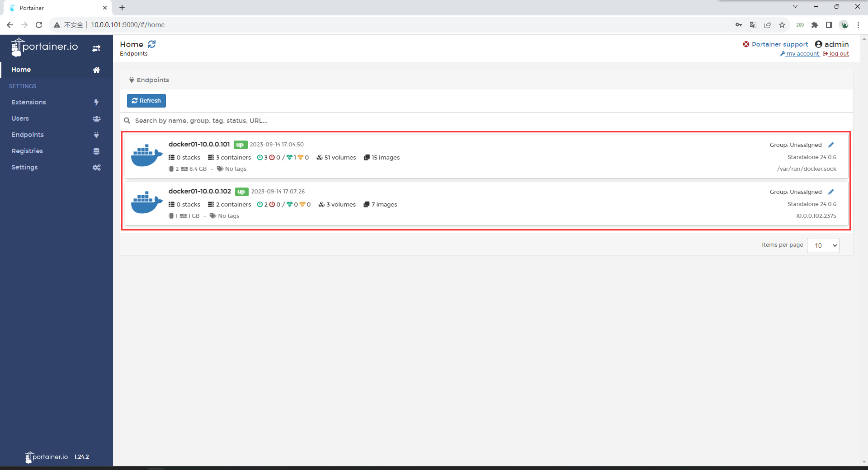The width and height of the screenshot is (868, 470).
Task: Open the Chrome three-dot menu
Action: click(x=858, y=25)
